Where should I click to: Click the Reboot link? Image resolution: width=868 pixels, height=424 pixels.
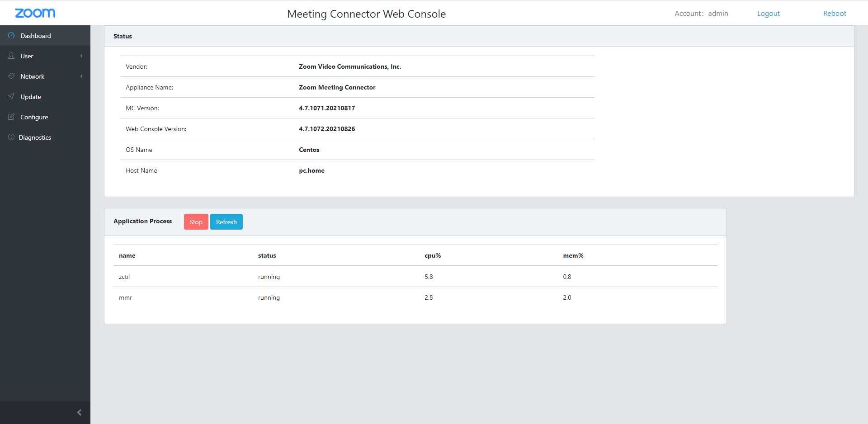[x=835, y=14]
